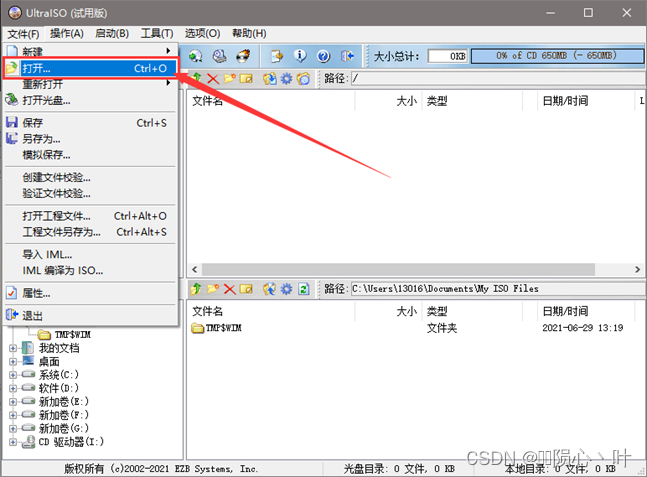Select the 桌面 tree item
Viewport: 647px width, 477px height.
(x=49, y=362)
